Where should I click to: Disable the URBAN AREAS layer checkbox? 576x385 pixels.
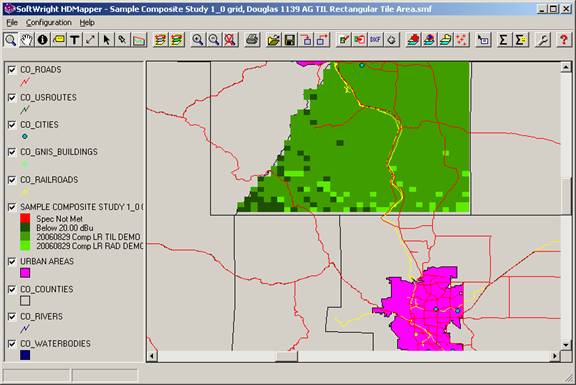12,262
